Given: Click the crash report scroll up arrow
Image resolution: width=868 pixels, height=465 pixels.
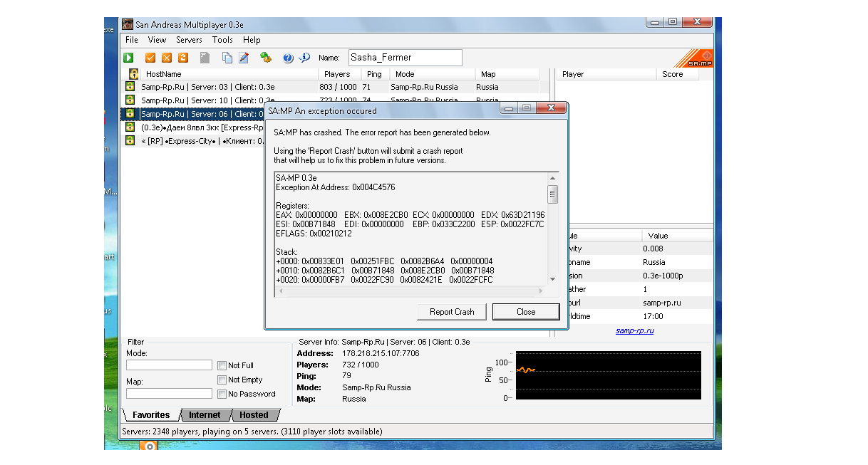Looking at the screenshot, I should tap(552, 178).
